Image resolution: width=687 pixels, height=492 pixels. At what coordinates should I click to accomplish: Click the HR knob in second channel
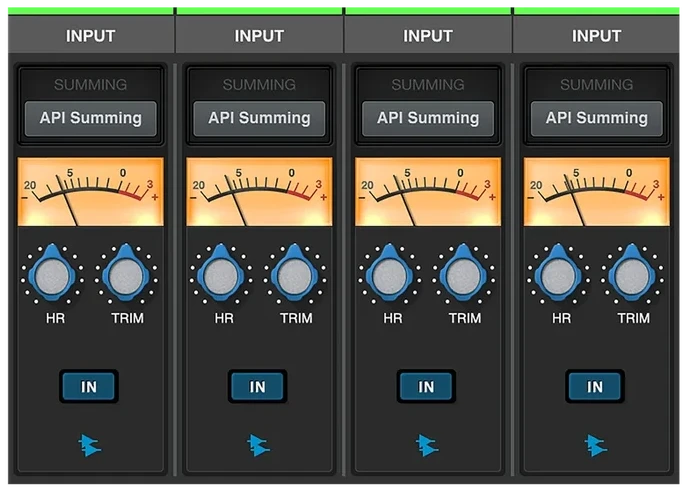pyautogui.click(x=221, y=275)
